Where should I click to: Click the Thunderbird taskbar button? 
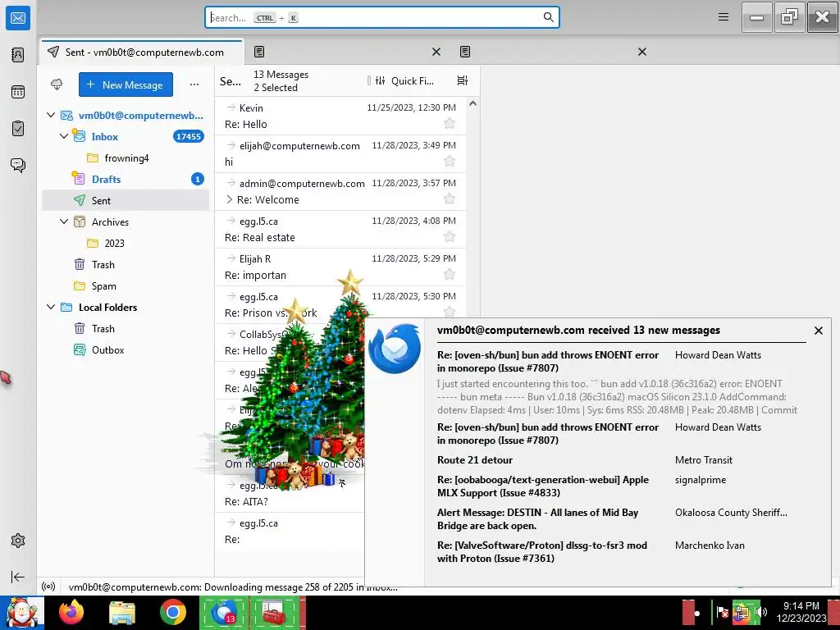[224, 612]
